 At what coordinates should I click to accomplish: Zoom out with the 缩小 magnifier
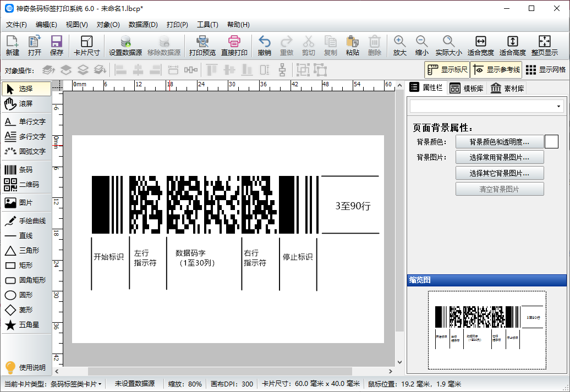pos(421,46)
